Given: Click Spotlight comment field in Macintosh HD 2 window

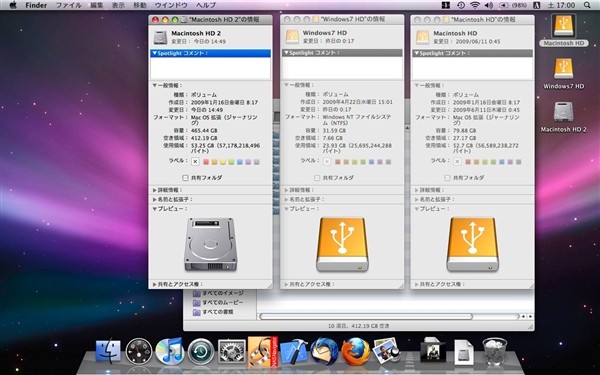Looking at the screenshot, I should tap(210, 68).
